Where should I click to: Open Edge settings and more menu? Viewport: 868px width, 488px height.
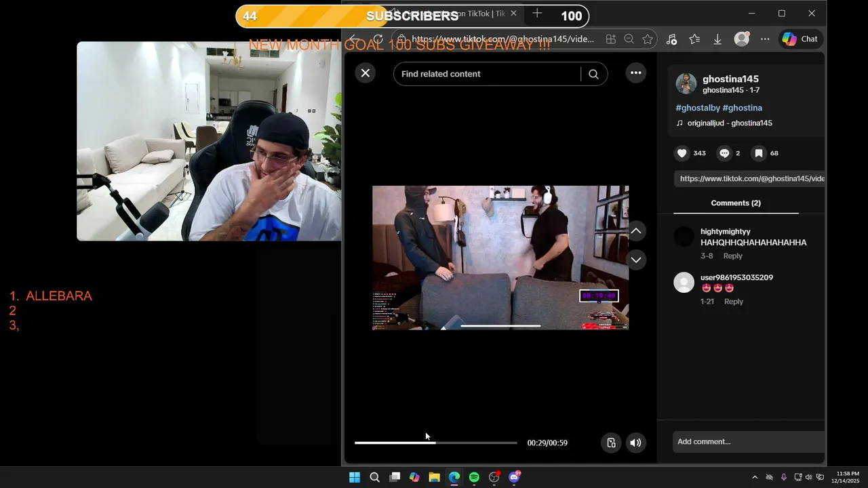(x=765, y=39)
